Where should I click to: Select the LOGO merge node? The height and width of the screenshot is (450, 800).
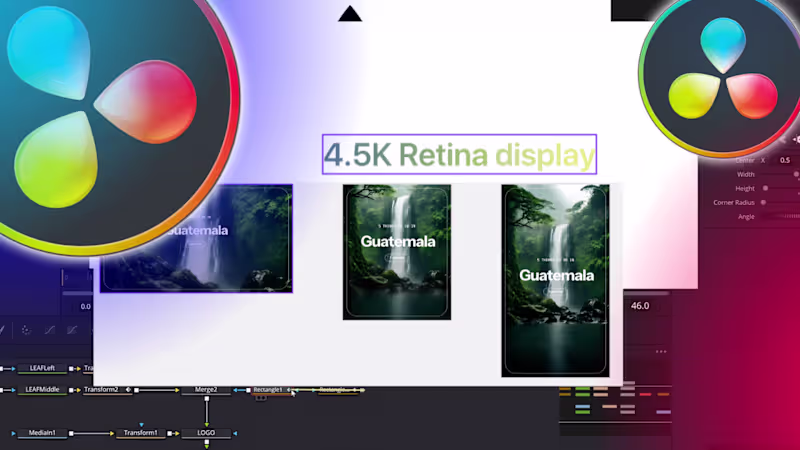(x=206, y=433)
